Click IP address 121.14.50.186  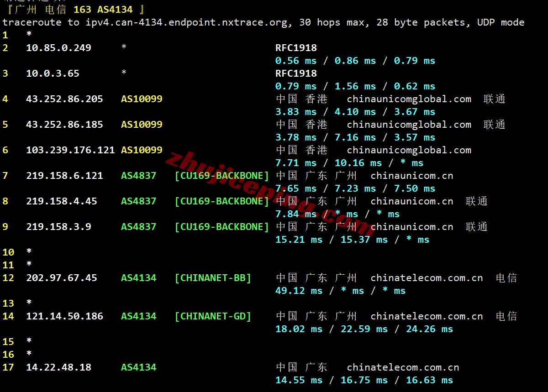(x=64, y=316)
